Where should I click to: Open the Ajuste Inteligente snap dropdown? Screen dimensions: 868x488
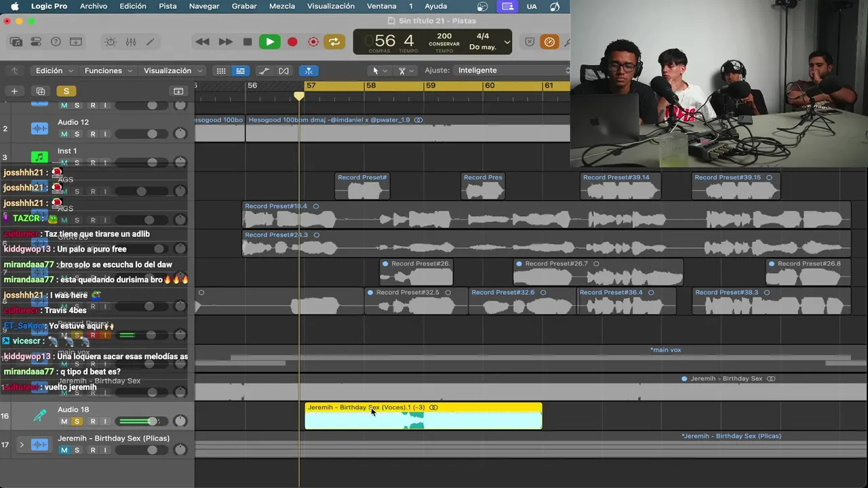(x=513, y=70)
